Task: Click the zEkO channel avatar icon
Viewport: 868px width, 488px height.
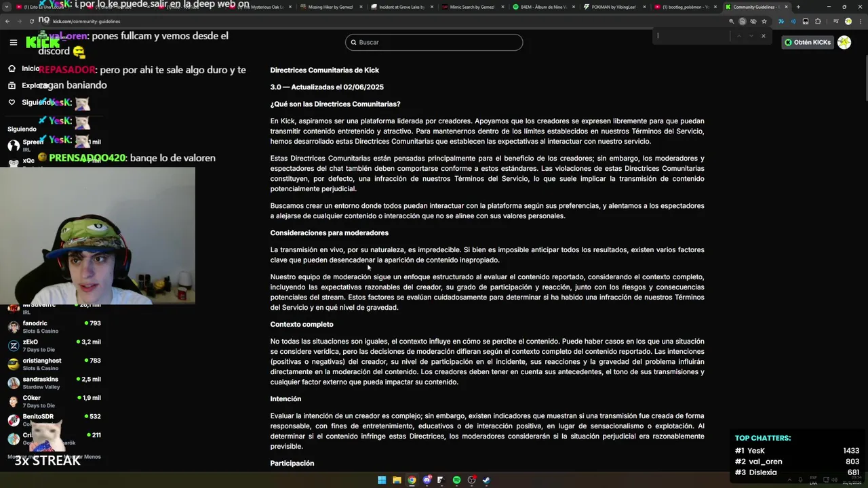Action: [14, 346]
